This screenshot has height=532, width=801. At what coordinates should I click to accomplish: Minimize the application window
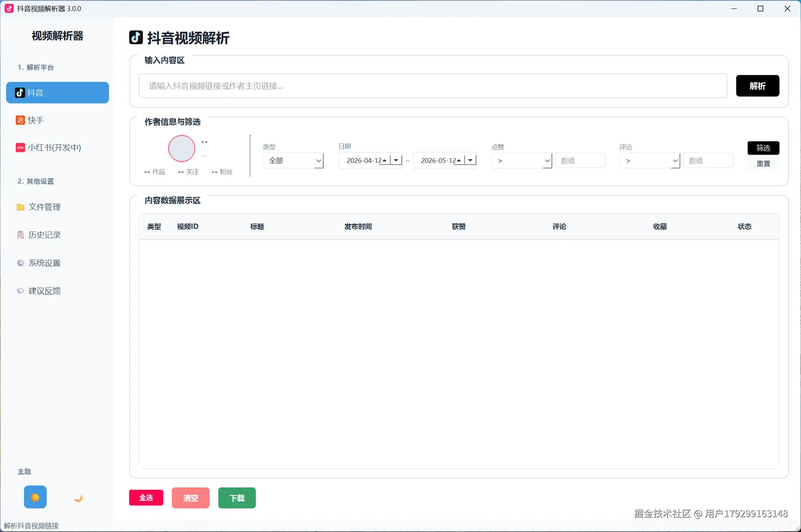[734, 8]
